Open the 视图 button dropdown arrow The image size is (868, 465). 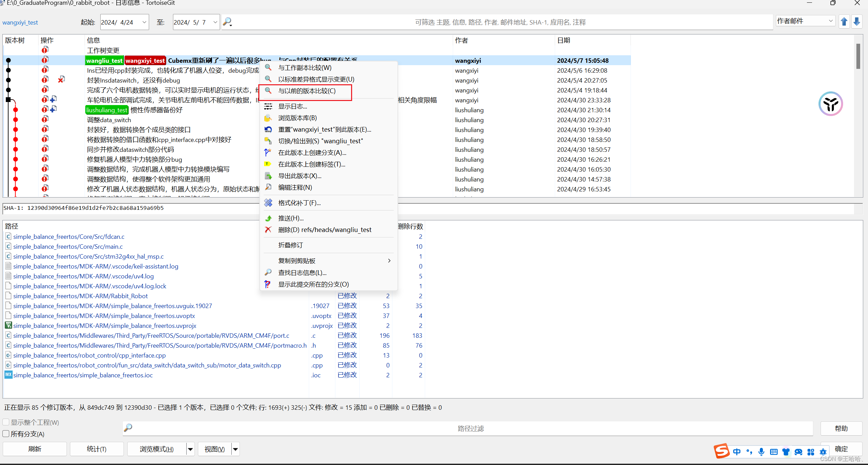tap(235, 449)
